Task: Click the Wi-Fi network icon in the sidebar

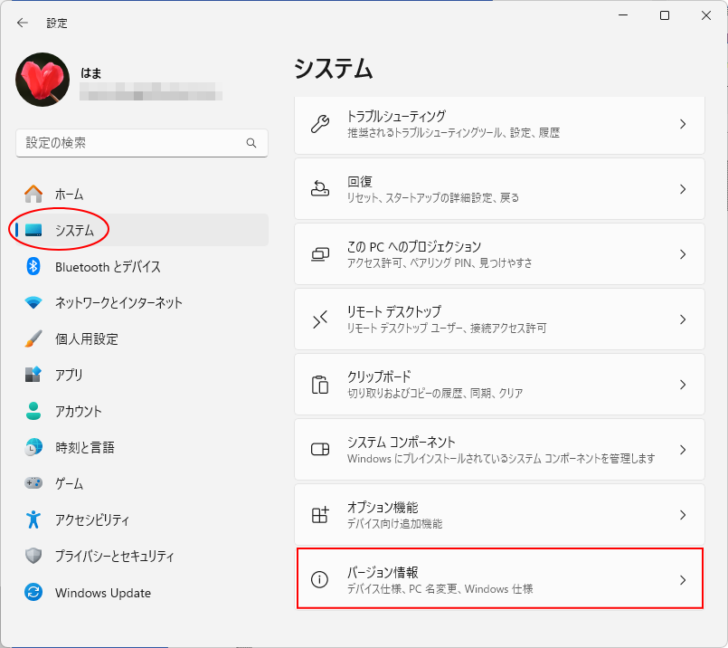Action: (x=33, y=303)
